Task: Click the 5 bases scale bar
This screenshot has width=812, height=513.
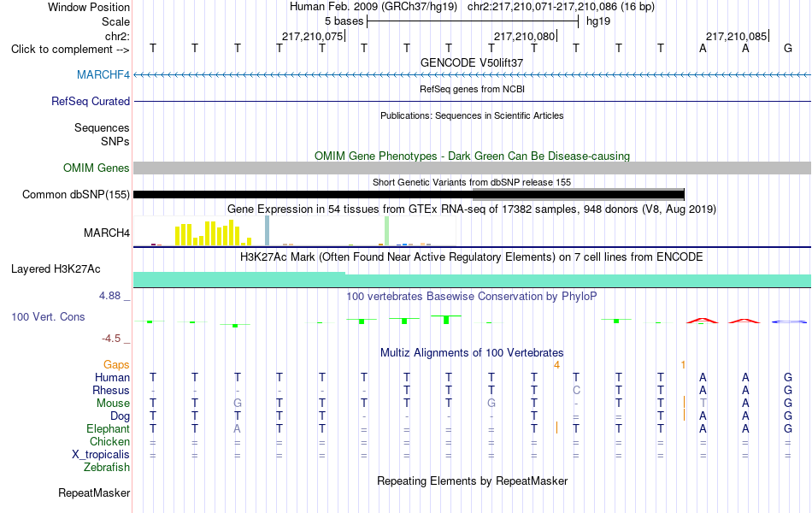Action: (473, 21)
